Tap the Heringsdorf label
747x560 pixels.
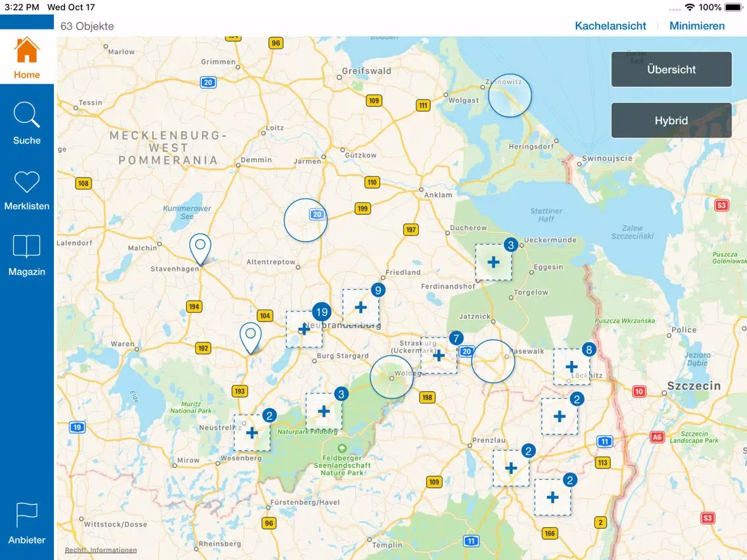coord(531,147)
